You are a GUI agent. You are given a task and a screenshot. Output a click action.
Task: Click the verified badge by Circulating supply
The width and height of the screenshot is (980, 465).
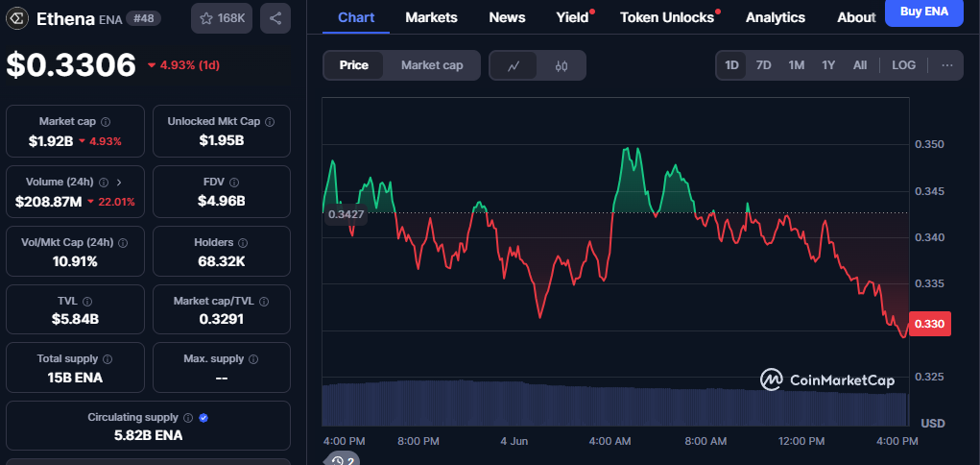click(203, 417)
